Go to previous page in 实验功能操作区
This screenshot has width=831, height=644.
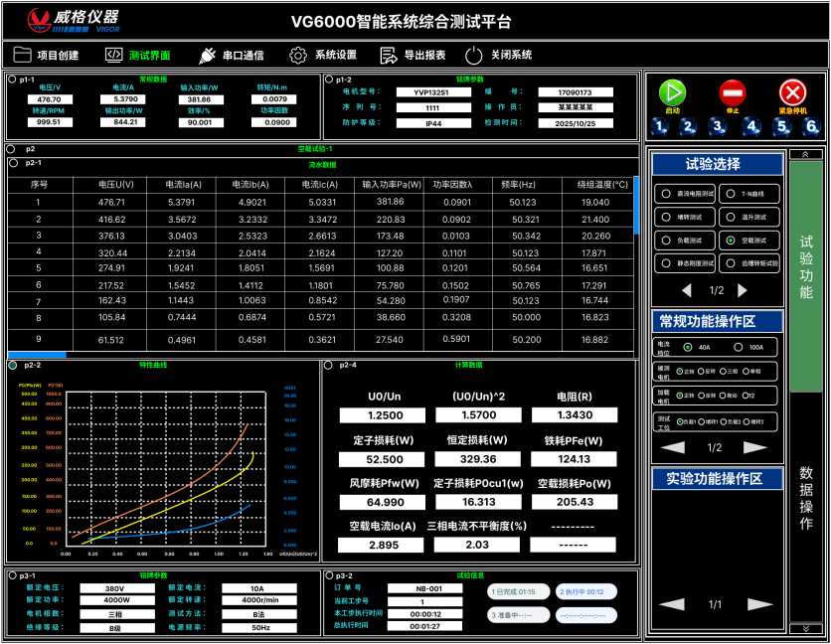pyautogui.click(x=672, y=604)
